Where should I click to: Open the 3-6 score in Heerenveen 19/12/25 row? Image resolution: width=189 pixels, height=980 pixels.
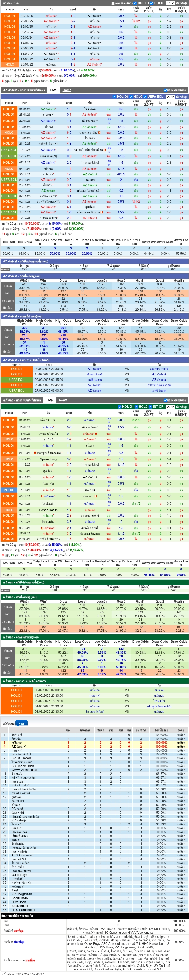[x=69, y=459]
